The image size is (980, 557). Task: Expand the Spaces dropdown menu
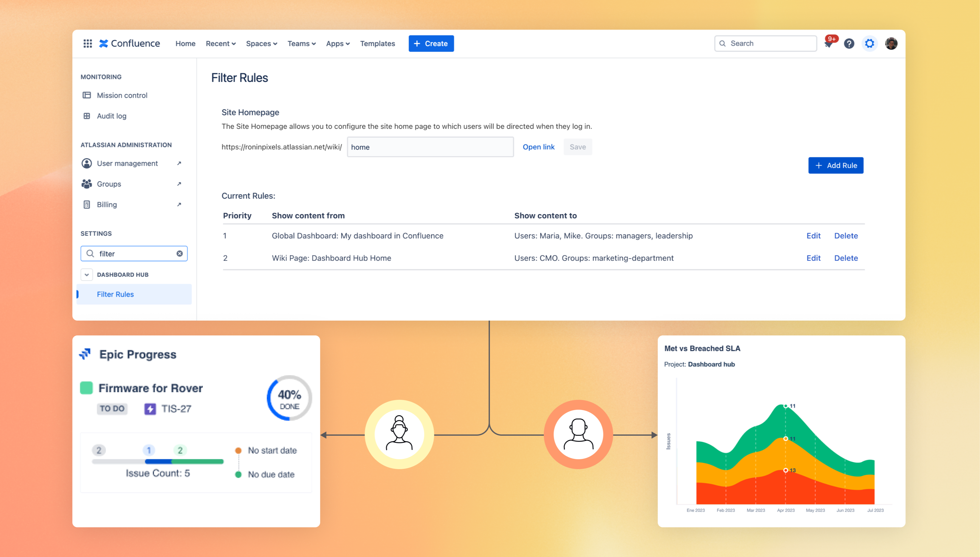pos(261,44)
